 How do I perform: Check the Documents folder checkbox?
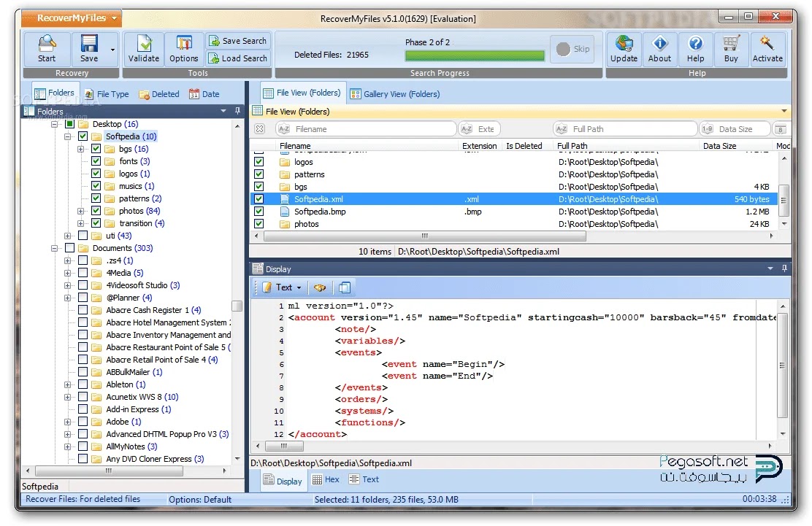70,248
